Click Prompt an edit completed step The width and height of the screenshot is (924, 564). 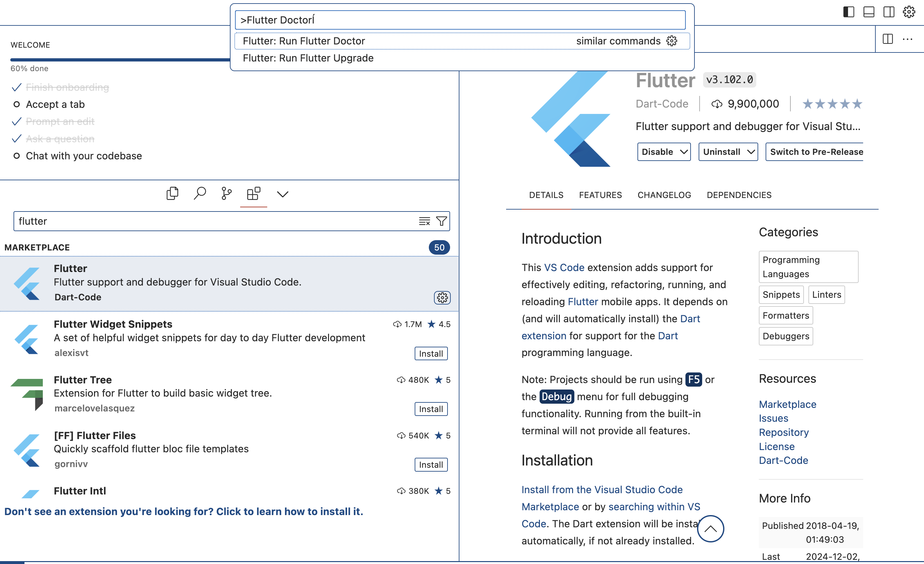(x=60, y=121)
